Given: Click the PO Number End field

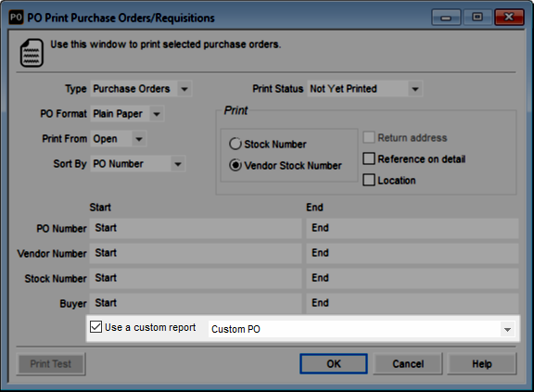Looking at the screenshot, I should pyautogui.click(x=412, y=228).
